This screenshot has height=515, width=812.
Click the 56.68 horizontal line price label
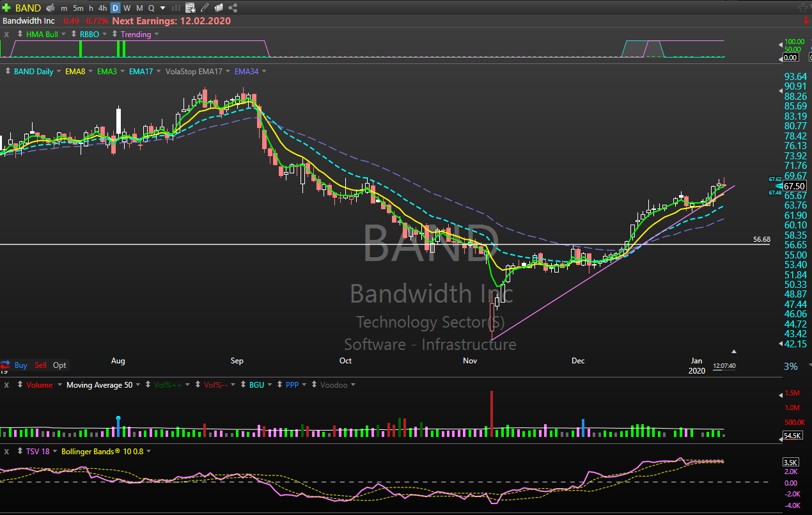761,239
